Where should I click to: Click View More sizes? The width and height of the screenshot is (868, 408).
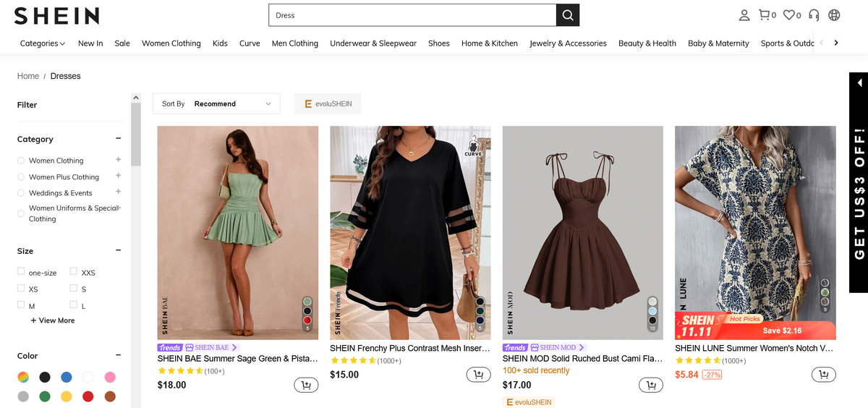pos(53,320)
